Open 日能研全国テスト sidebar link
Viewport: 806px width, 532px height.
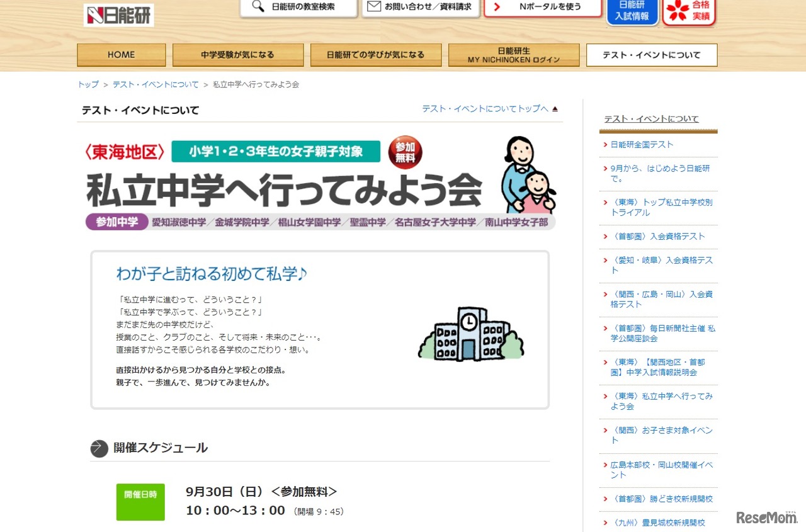[x=642, y=145]
